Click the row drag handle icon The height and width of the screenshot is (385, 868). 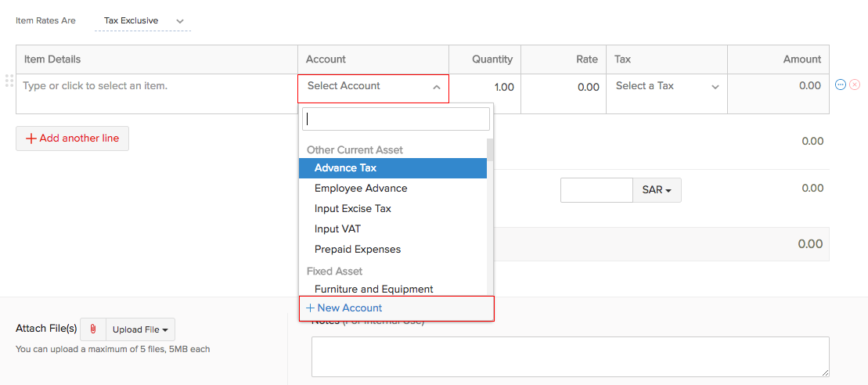(x=9, y=81)
